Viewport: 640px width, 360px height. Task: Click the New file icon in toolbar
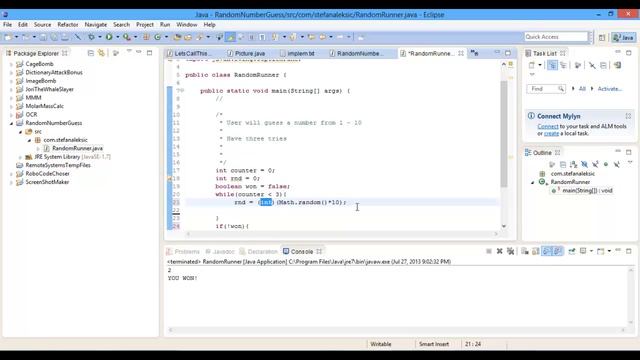(x=8, y=37)
